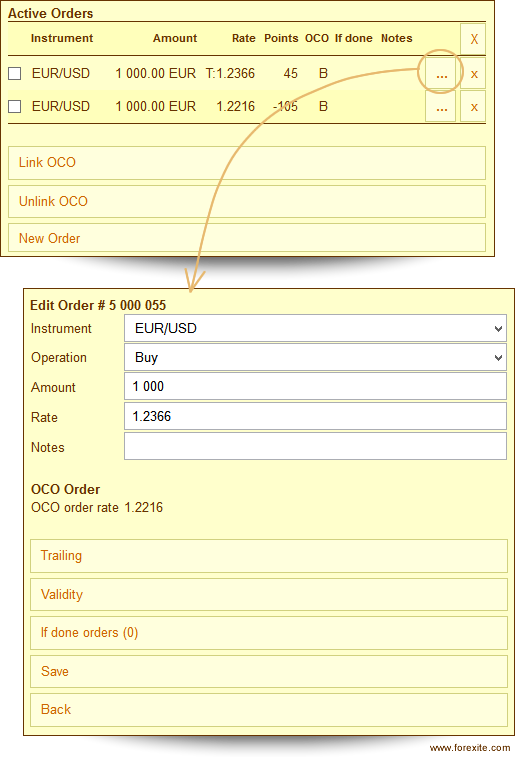Open If done orders (0)

point(269,632)
